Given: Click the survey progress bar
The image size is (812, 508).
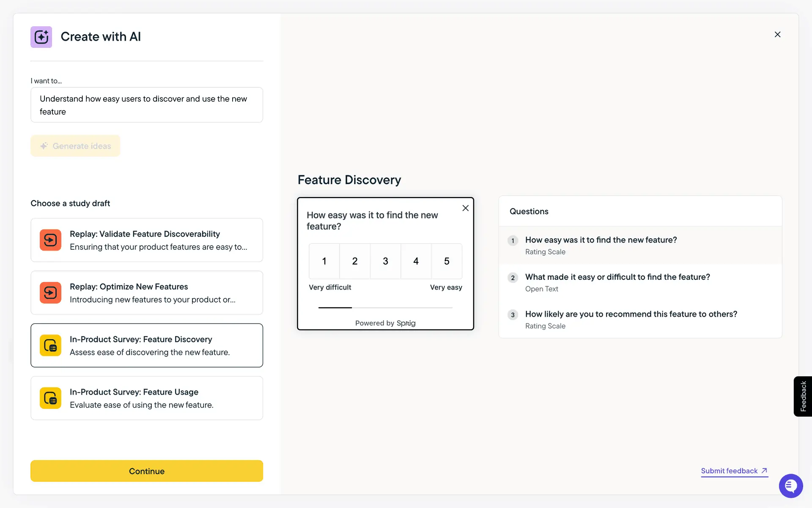Looking at the screenshot, I should (x=385, y=307).
